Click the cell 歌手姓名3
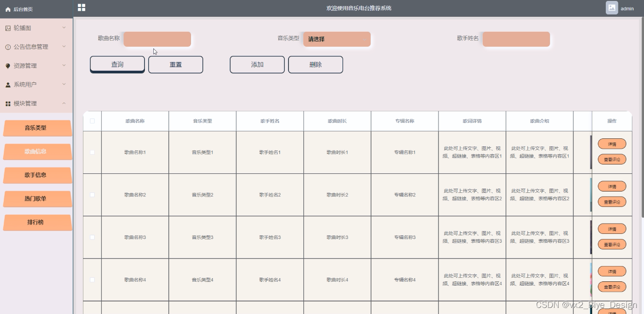 (x=270, y=237)
